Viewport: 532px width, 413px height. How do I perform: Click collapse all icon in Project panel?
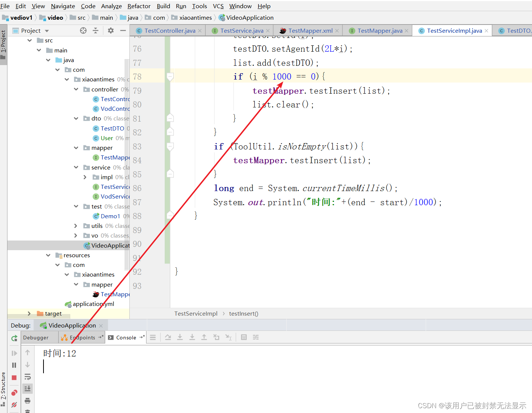[x=96, y=30]
